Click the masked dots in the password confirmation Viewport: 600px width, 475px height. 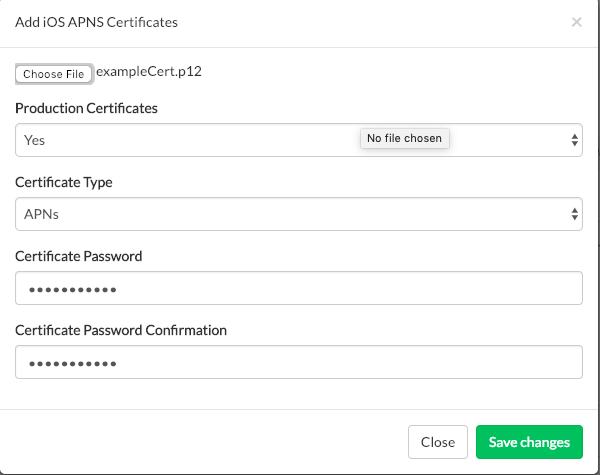pyautogui.click(x=71, y=363)
